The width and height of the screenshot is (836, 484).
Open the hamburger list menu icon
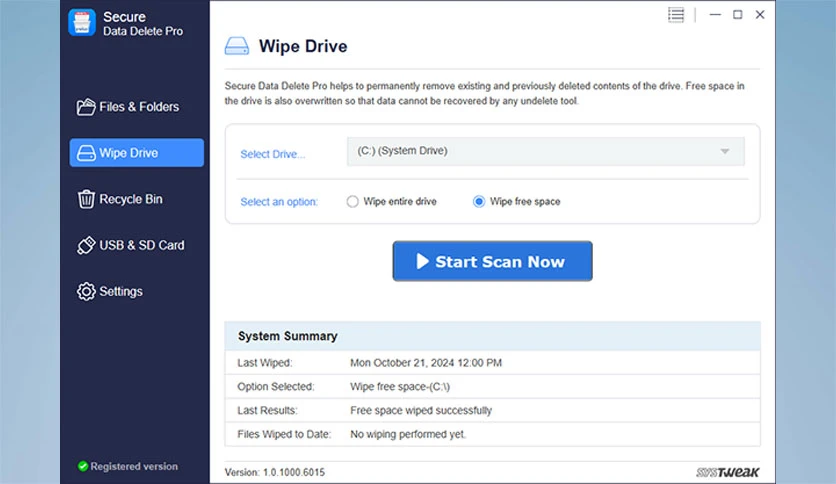(x=676, y=15)
